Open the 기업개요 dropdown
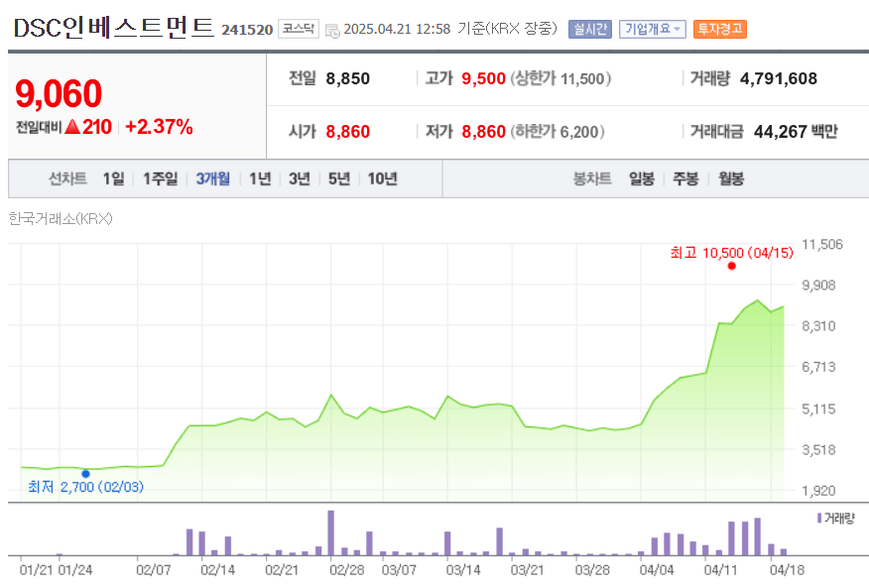 pyautogui.click(x=652, y=29)
